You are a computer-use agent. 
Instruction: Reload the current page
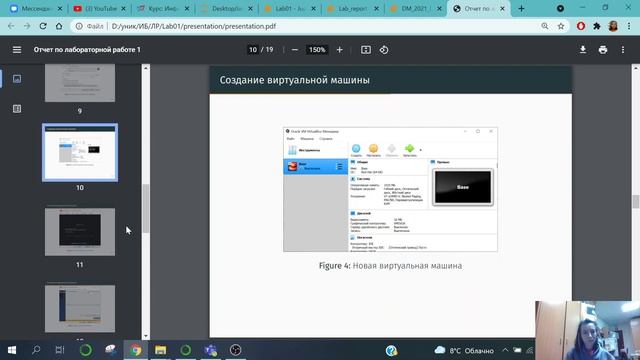click(43, 26)
